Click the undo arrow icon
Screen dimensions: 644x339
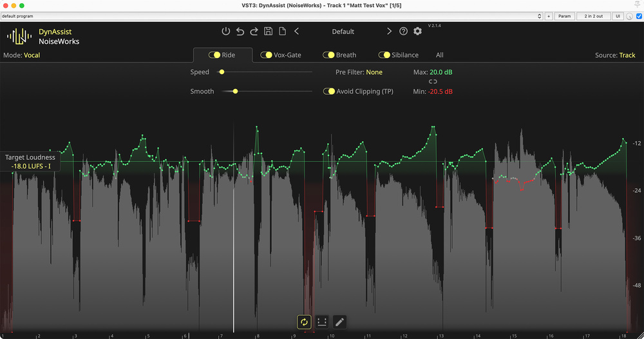(x=240, y=32)
